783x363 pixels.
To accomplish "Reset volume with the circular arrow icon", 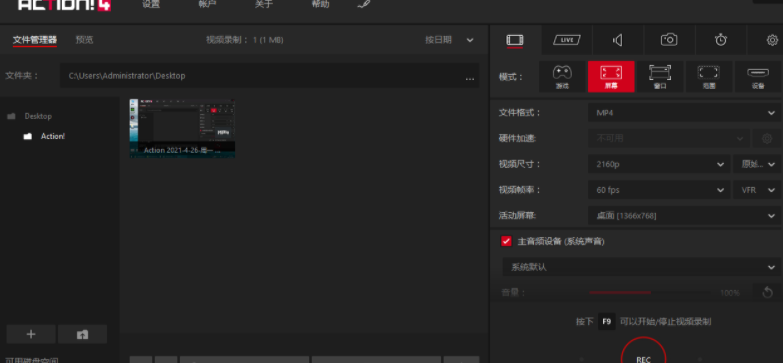I will tap(768, 292).
